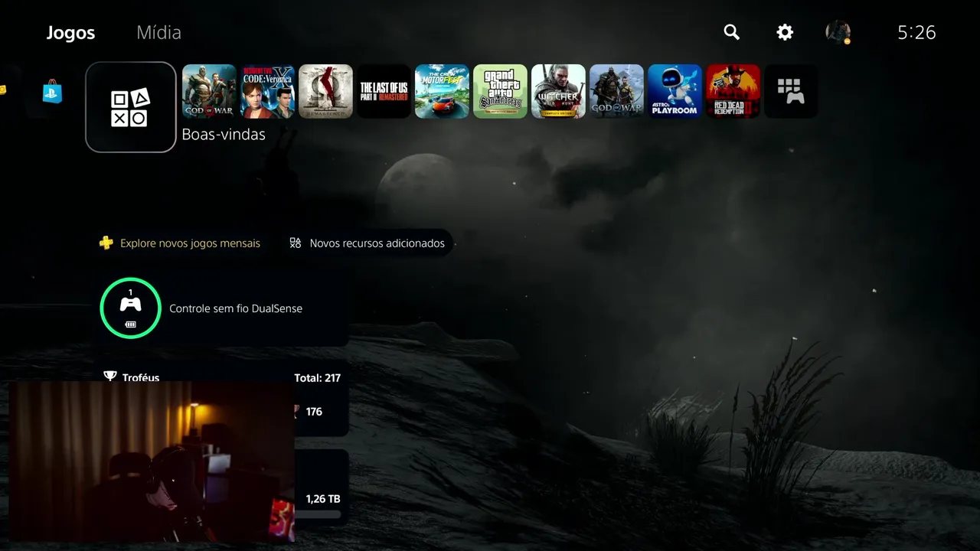
Task: Click the Total: 217 trophy count
Action: [x=317, y=377]
